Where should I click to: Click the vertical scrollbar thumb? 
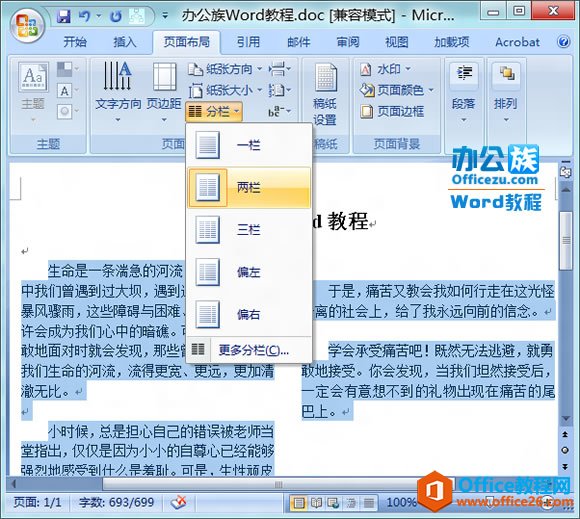tap(566, 240)
